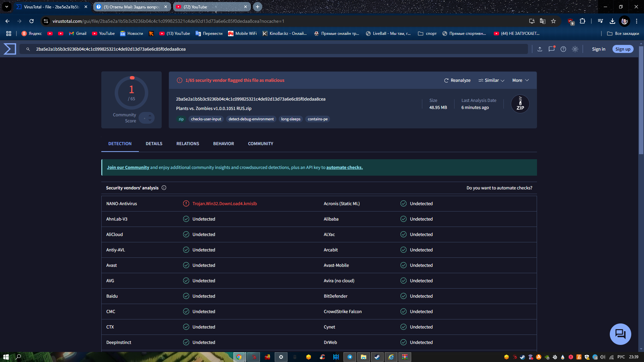Expand the More dropdown

point(521,80)
